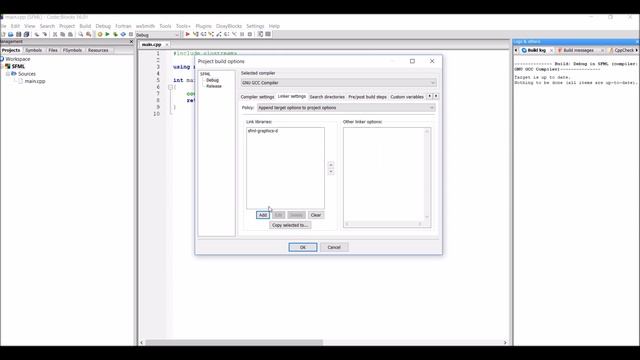Click the Run to cursor debugger icon
The height and width of the screenshot is (360, 640).
click(196, 35)
